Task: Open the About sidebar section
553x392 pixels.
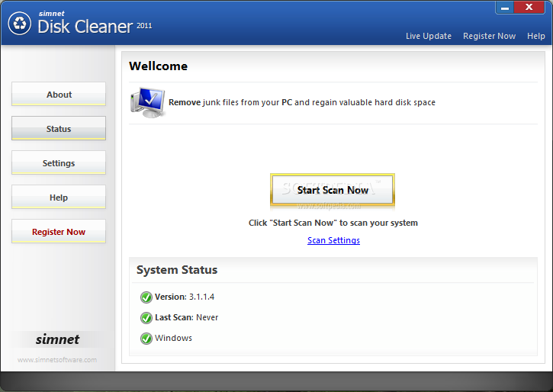Action: [x=59, y=94]
